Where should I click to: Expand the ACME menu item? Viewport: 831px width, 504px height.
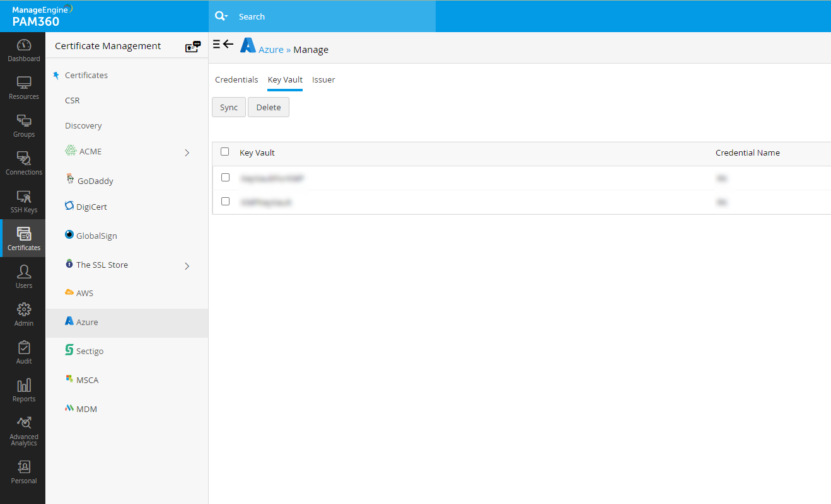[x=187, y=152]
